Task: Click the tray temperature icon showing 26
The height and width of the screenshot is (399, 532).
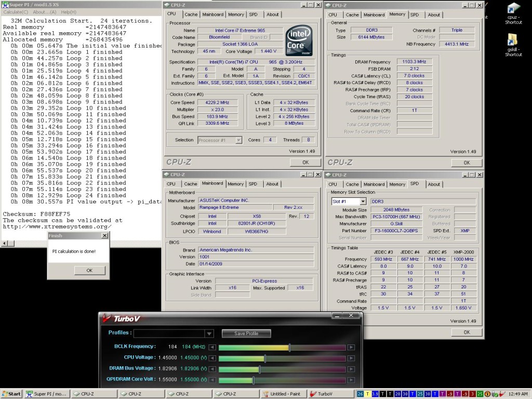Action: 360,394
